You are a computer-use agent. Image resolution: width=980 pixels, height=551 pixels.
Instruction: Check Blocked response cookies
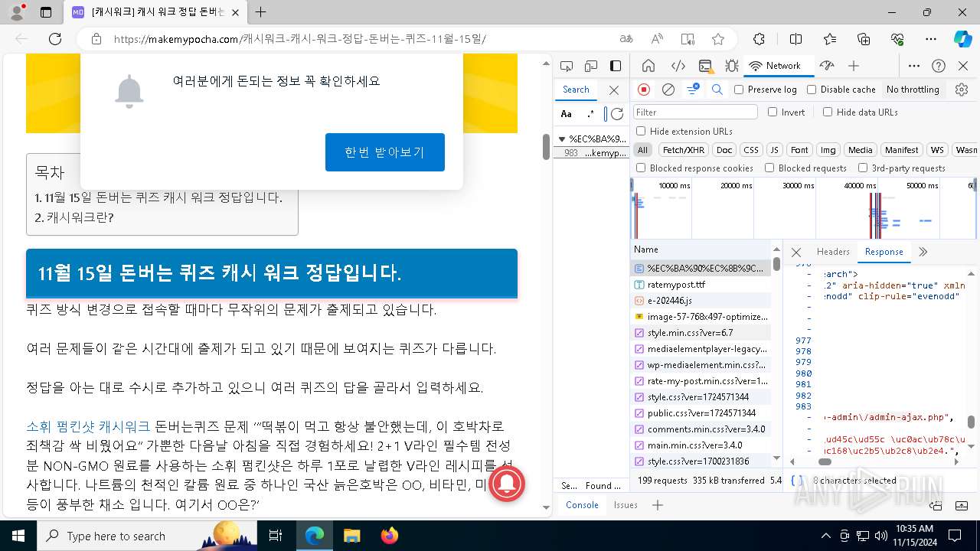click(x=641, y=168)
